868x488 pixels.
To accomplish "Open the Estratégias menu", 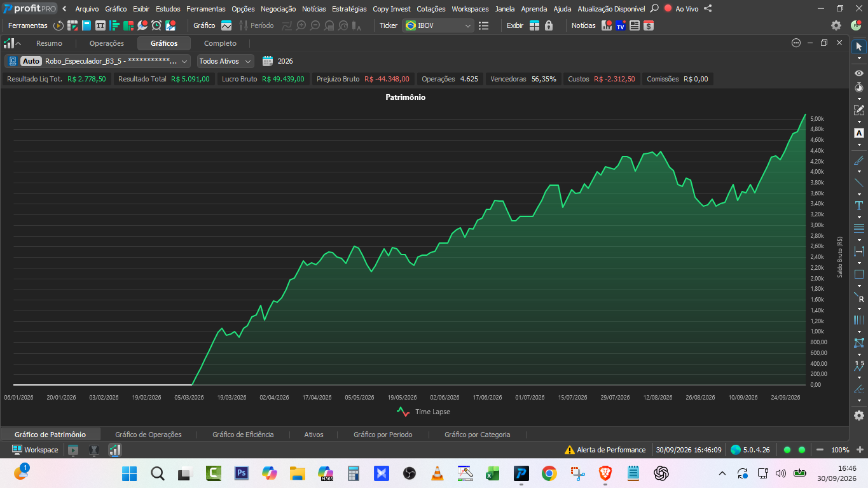I will (x=349, y=9).
